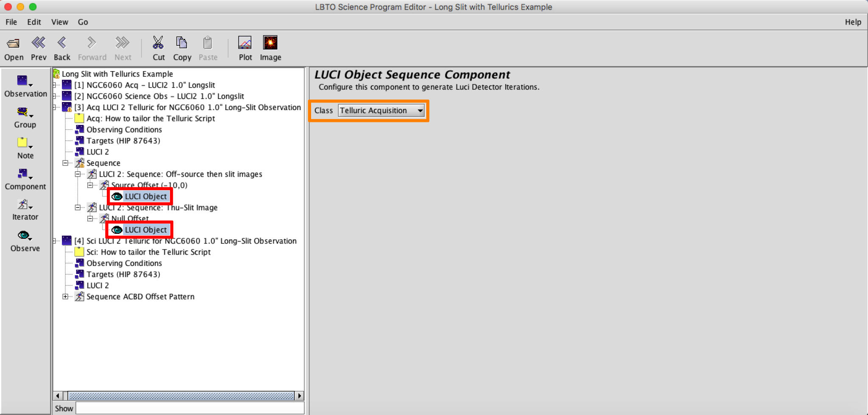Select Observing Conditions under observation [4]
This screenshot has height=415, width=868.
click(124, 263)
